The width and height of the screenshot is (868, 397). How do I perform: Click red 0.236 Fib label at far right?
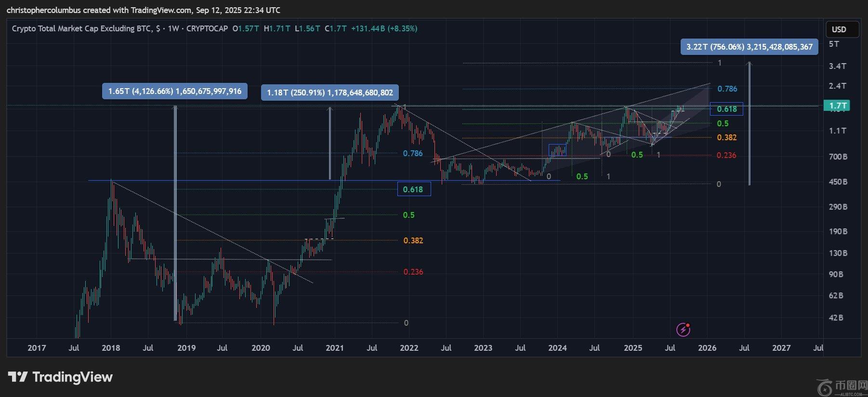[x=726, y=155]
